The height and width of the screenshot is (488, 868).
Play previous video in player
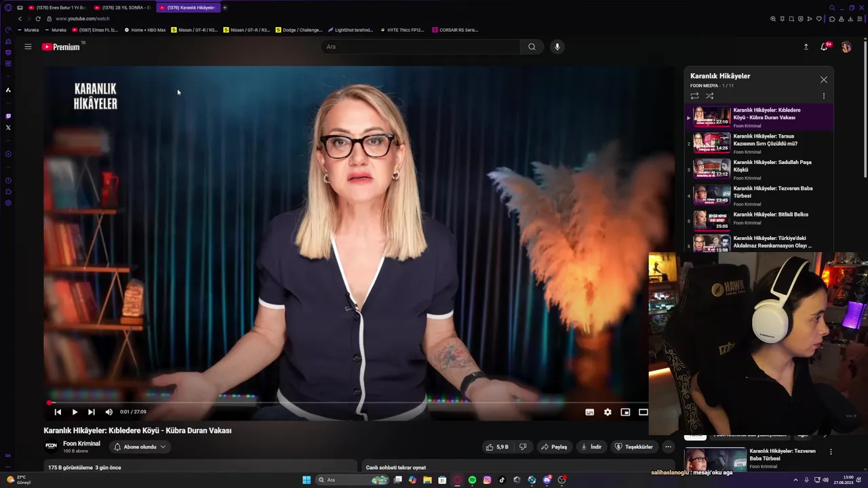click(x=58, y=412)
